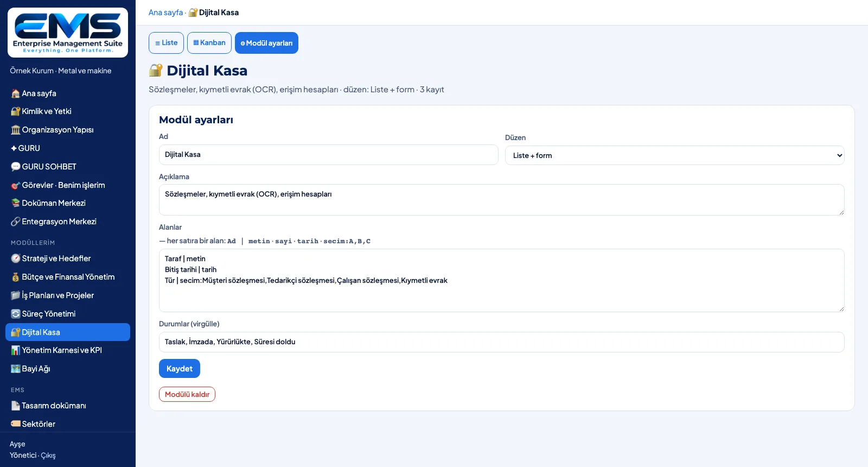Click the Örnek Kurum · Metal ve makine text
This screenshot has height=467, width=868.
[60, 71]
